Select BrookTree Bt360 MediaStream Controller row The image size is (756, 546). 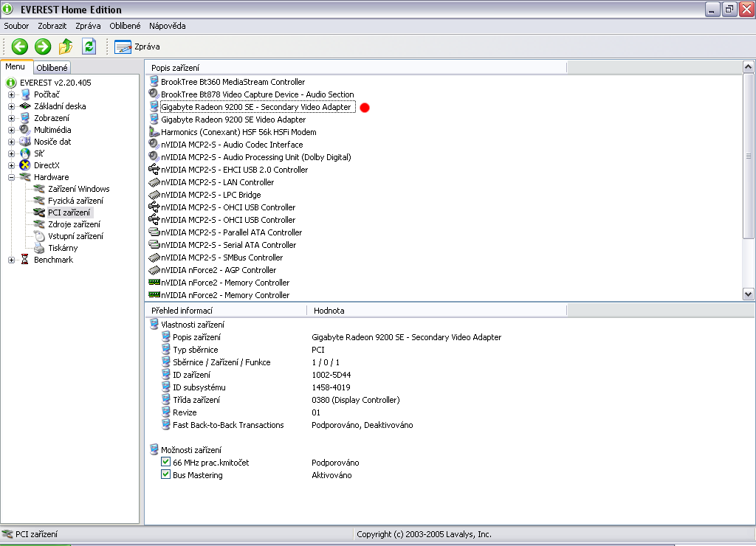click(233, 82)
